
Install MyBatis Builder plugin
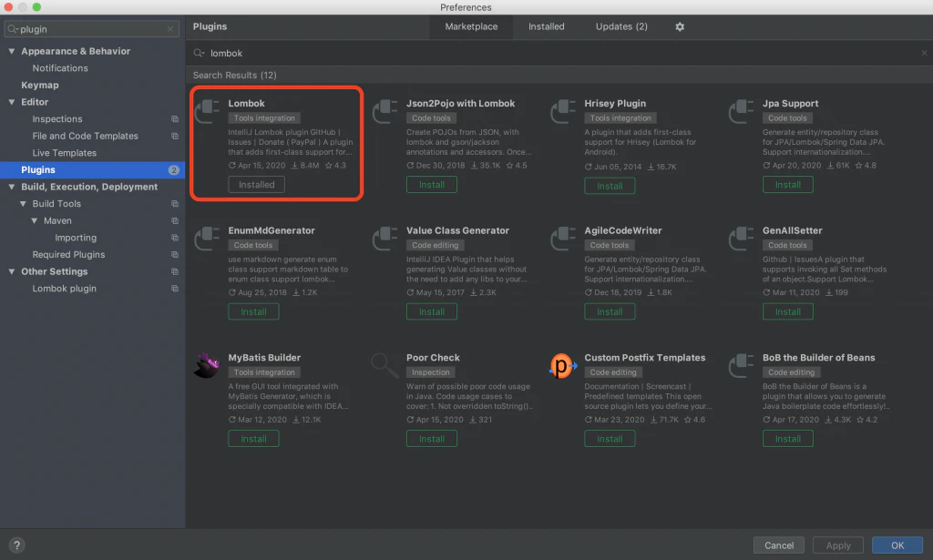coord(253,439)
